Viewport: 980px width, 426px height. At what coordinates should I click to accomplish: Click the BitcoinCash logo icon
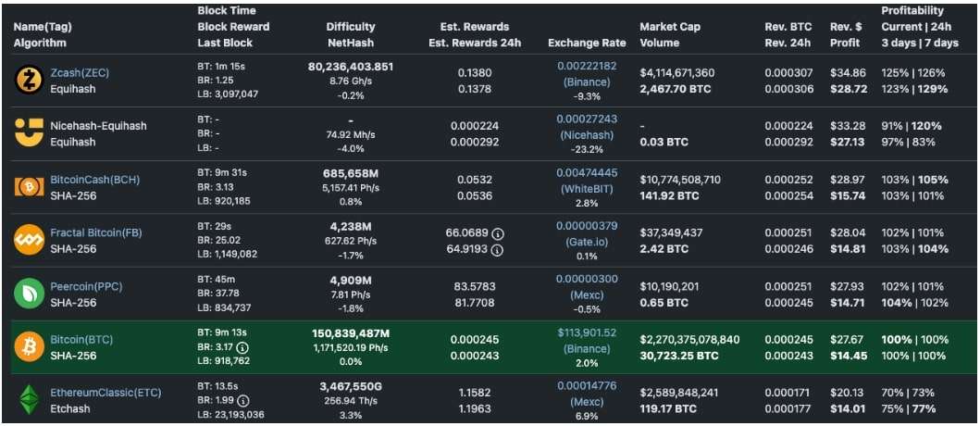pyautogui.click(x=30, y=187)
